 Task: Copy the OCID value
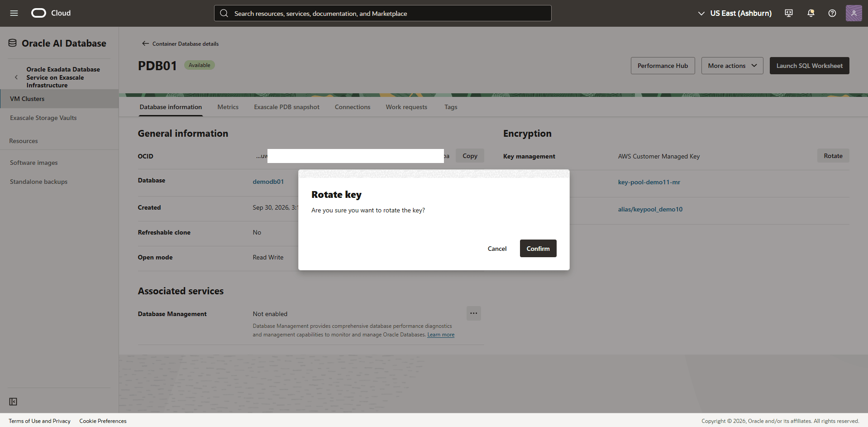coord(470,156)
